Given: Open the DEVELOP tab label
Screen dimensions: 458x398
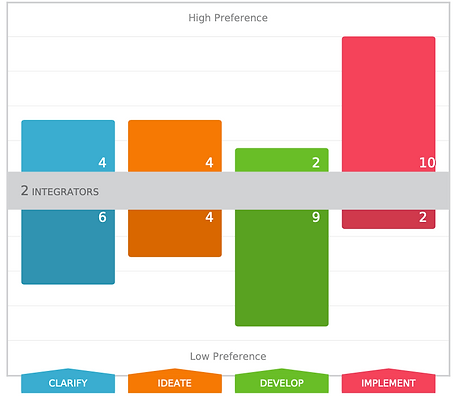Looking at the screenshot, I should [282, 383].
